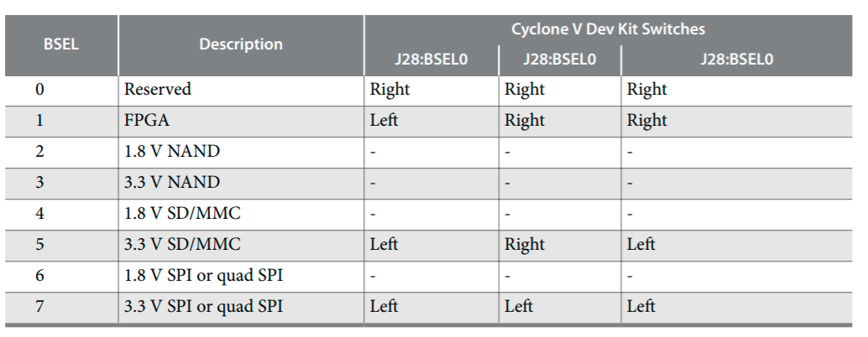The image size is (868, 337).
Task: Select the 1.8 V NAND cell
Action: (x=172, y=152)
